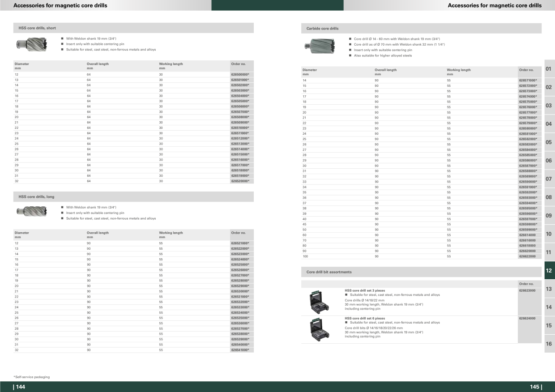Viewport: 555px width, 392px height.
Task: Select order number 626580000*
Action: pos(528,128)
